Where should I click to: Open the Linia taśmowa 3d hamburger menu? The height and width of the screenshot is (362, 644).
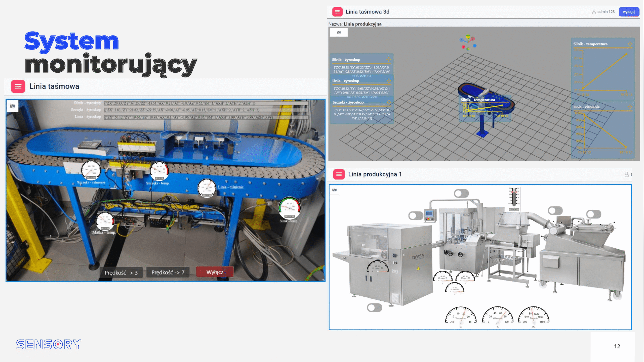pos(337,12)
